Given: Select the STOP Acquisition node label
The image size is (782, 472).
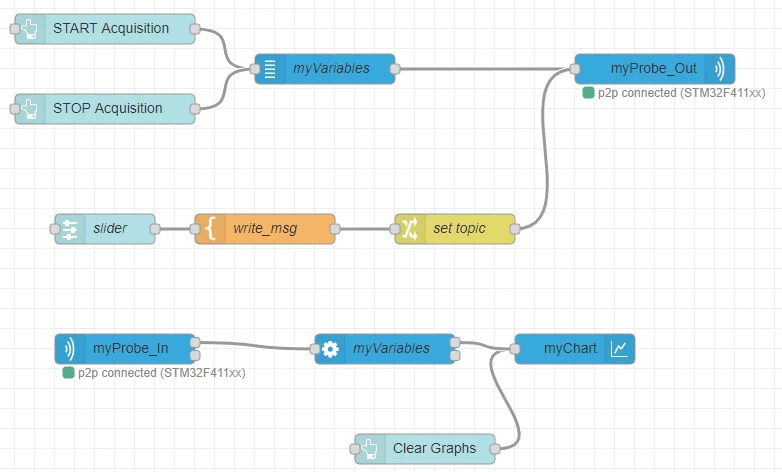Looking at the screenshot, I should (x=108, y=108).
